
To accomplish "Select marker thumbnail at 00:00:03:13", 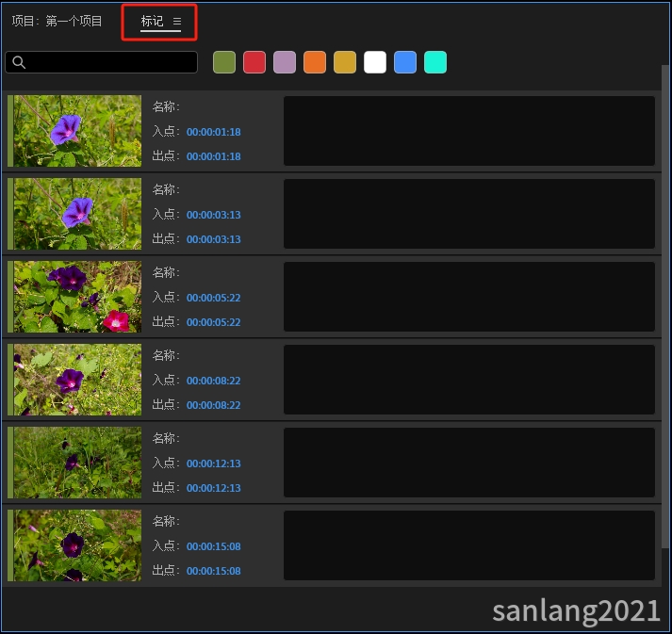I will 77,214.
